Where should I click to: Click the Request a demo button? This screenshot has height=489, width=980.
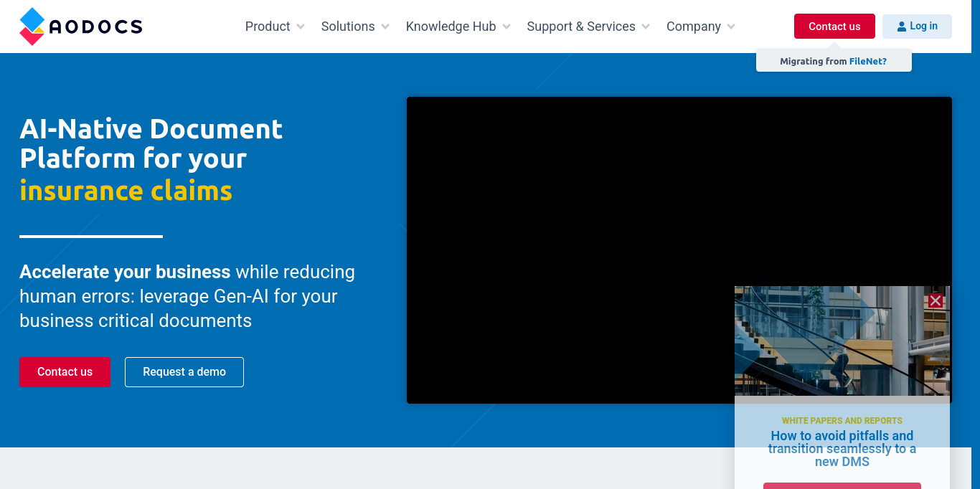click(x=184, y=372)
